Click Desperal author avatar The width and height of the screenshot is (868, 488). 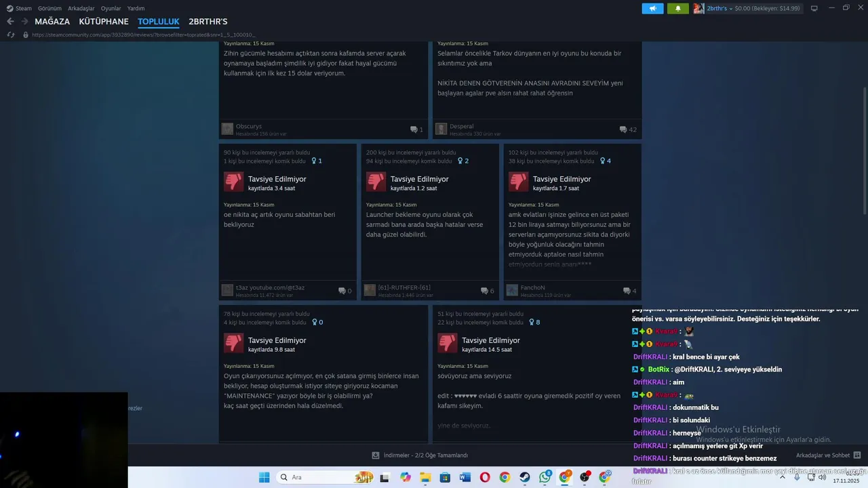(441, 129)
